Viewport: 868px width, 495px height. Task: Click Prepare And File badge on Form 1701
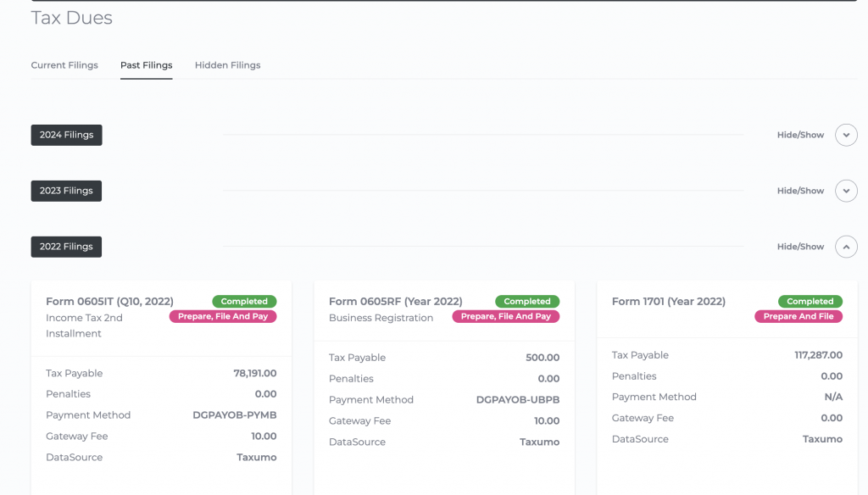pyautogui.click(x=798, y=317)
